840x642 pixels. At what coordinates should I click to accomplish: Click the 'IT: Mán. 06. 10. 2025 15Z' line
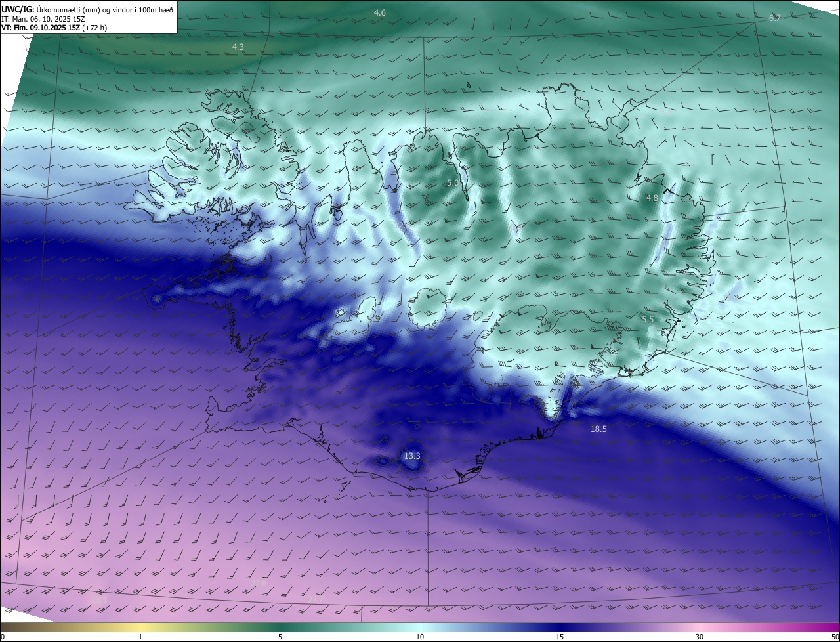(x=43, y=20)
